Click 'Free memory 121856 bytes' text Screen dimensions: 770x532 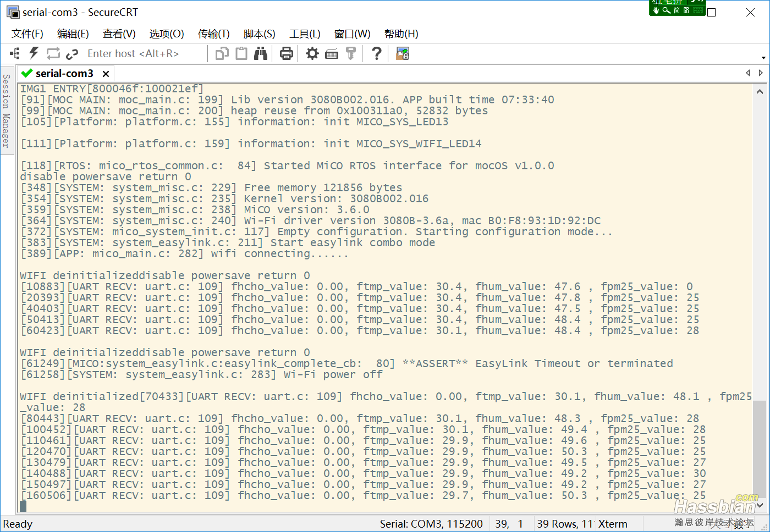(323, 187)
